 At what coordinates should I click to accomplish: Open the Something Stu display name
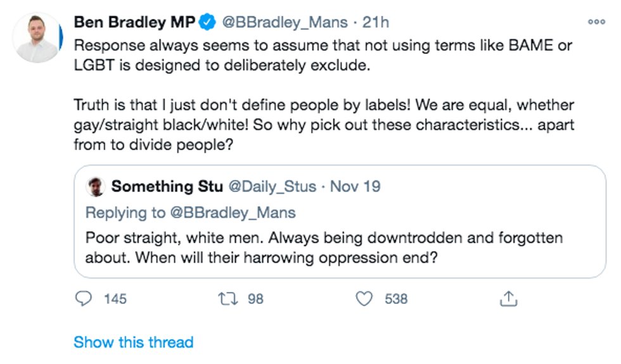pyautogui.click(x=166, y=187)
